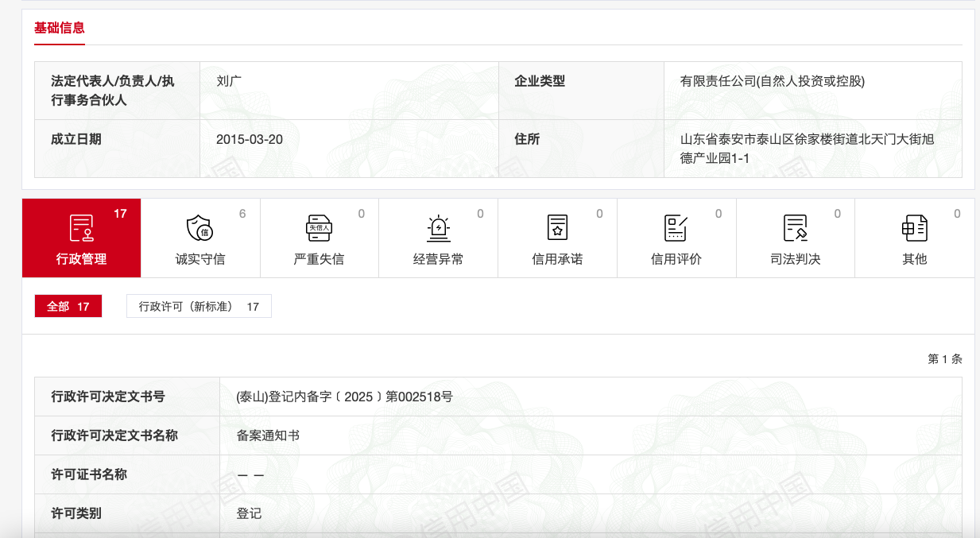Open the 严重失信 tab label
Screen dimensions: 980x538
319,259
